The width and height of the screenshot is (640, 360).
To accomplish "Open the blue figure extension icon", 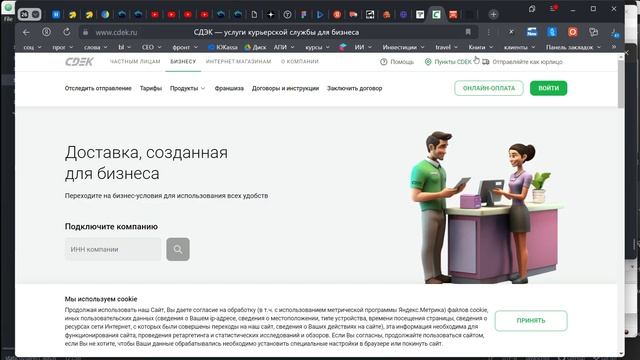I will [552, 32].
